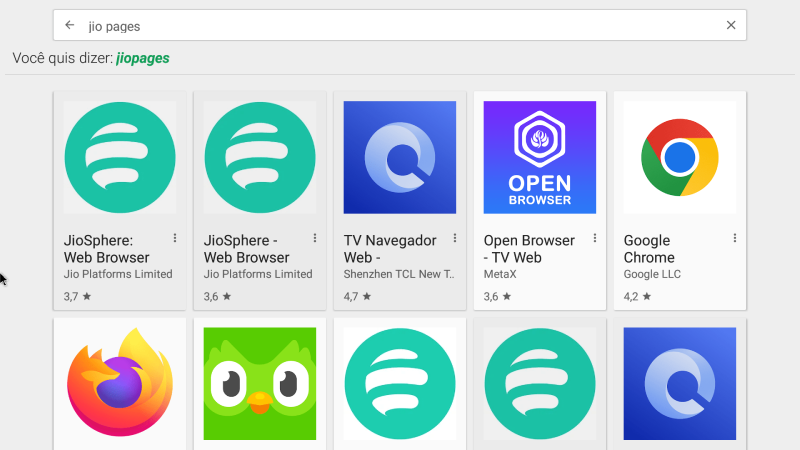Show more options for Open Browser - TV Web
The image size is (800, 450).
pos(595,238)
